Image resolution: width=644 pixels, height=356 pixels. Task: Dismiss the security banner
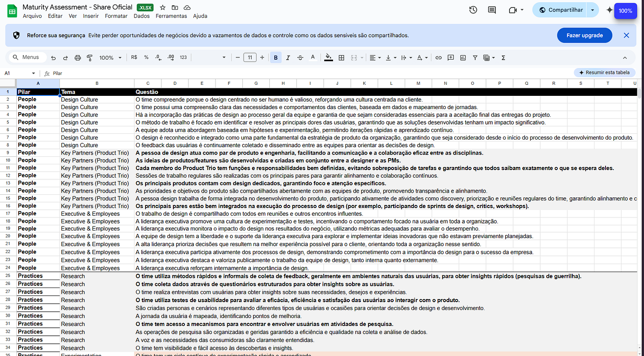tap(626, 35)
